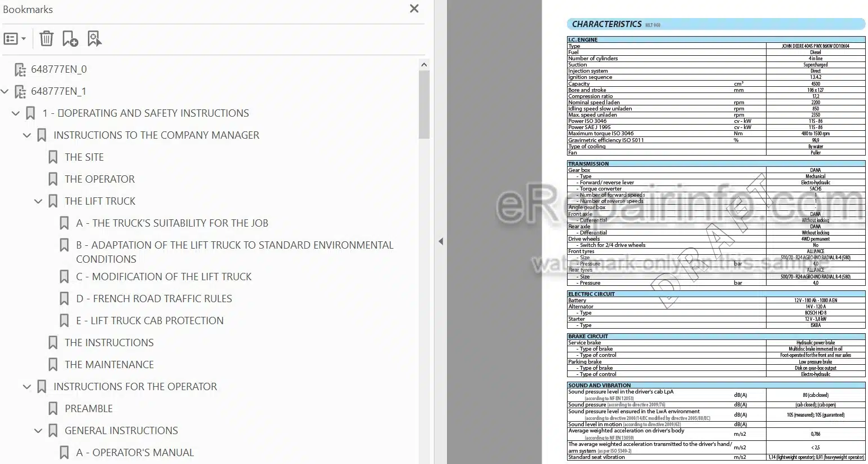The image size is (868, 464).
Task: Collapse Instructions for the Operator section
Action: (x=27, y=387)
